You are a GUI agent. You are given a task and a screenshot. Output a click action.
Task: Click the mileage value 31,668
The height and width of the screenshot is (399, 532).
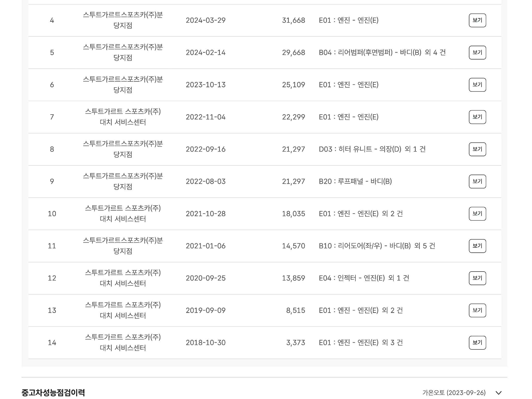click(x=293, y=20)
